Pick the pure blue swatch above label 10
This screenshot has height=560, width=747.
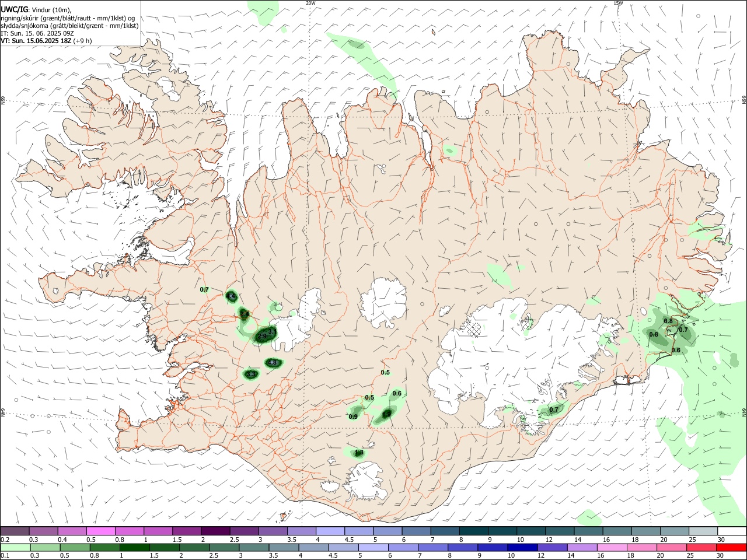(522, 547)
